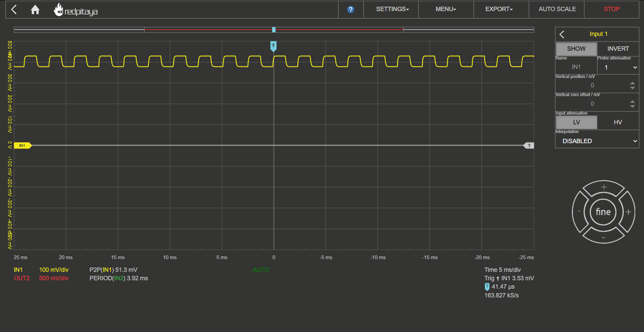Click the right plus on the knob

[x=628, y=212]
